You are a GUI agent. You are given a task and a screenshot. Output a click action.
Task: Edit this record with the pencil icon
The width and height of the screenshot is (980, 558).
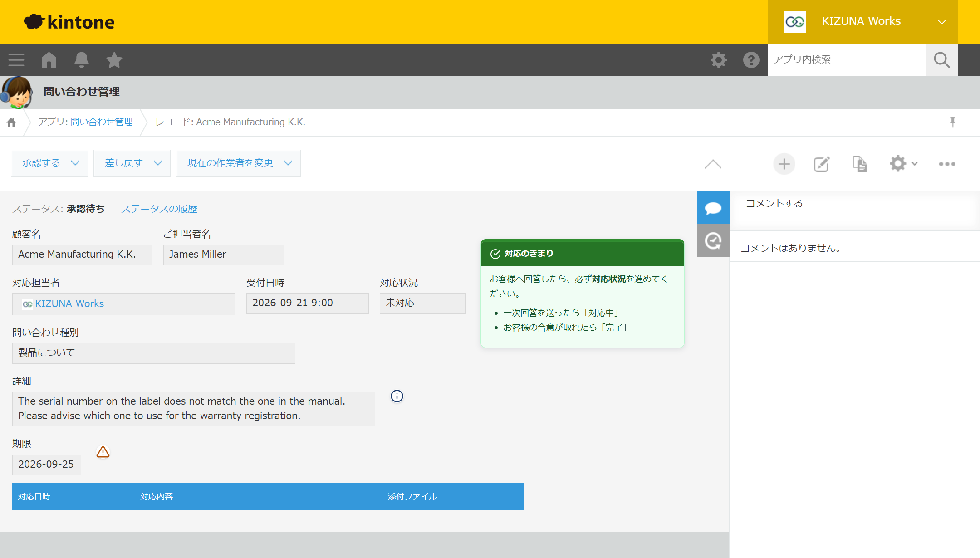click(x=822, y=164)
